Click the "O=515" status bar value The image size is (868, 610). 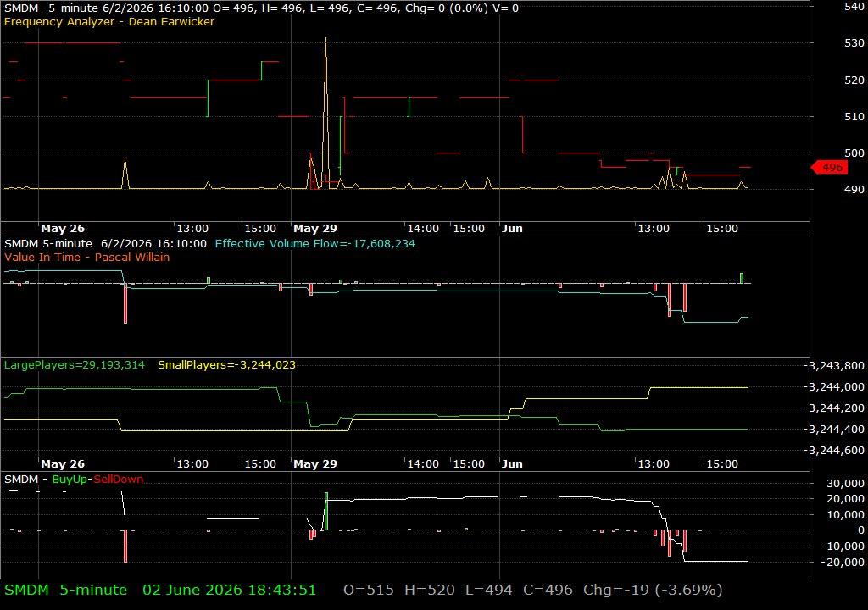tap(369, 590)
